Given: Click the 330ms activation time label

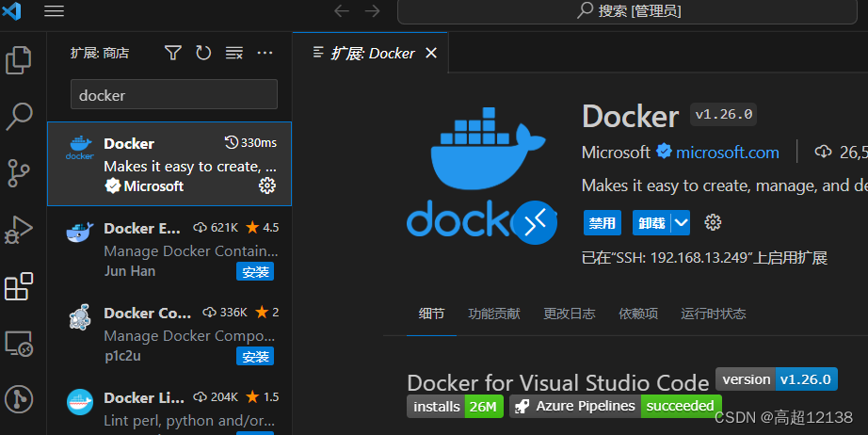Looking at the screenshot, I should 250,143.
